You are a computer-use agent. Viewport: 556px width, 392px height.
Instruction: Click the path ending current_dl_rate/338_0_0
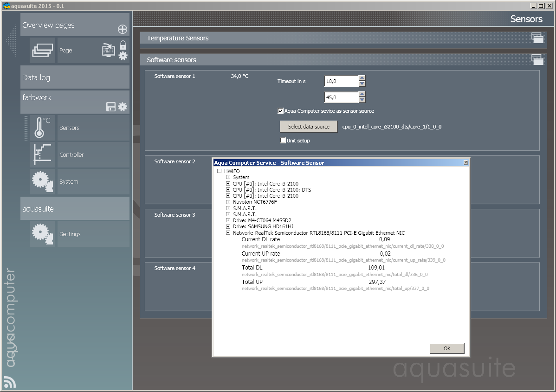click(343, 246)
